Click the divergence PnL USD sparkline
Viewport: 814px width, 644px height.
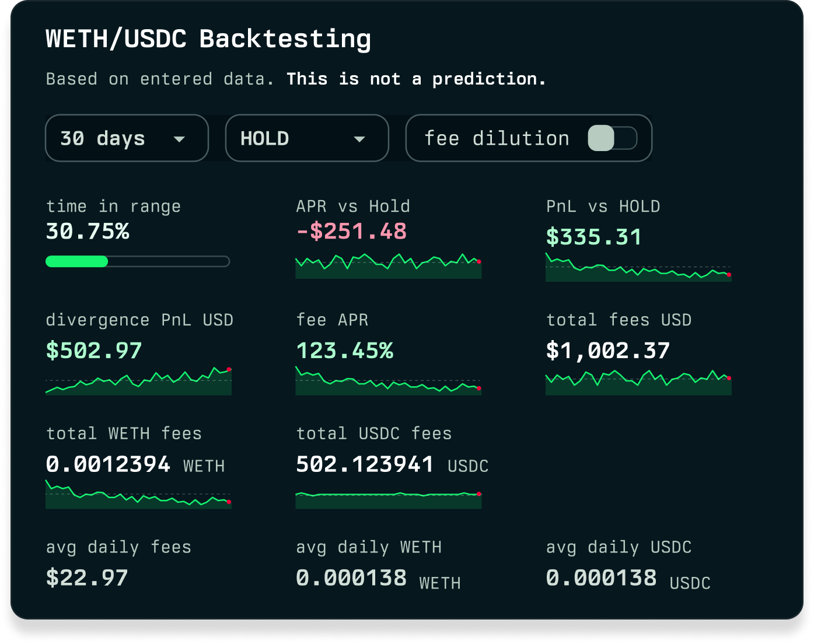138,381
